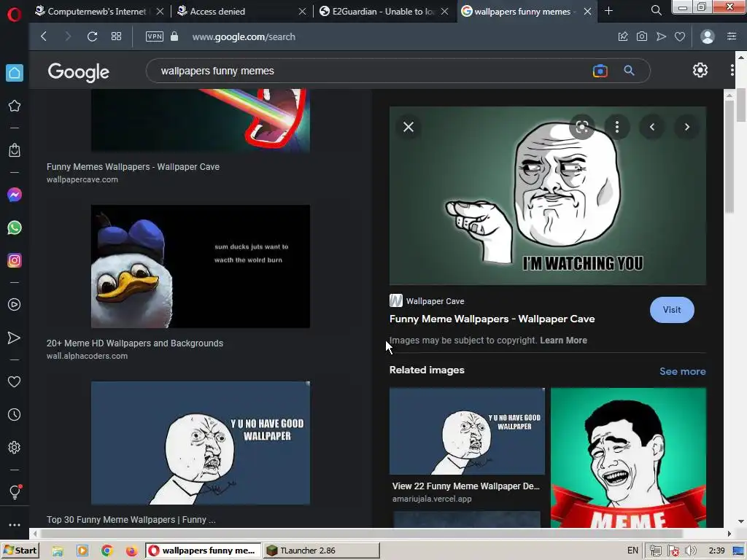747x560 pixels.
Task: Click the wallpapercave.com result source
Action: (x=82, y=179)
